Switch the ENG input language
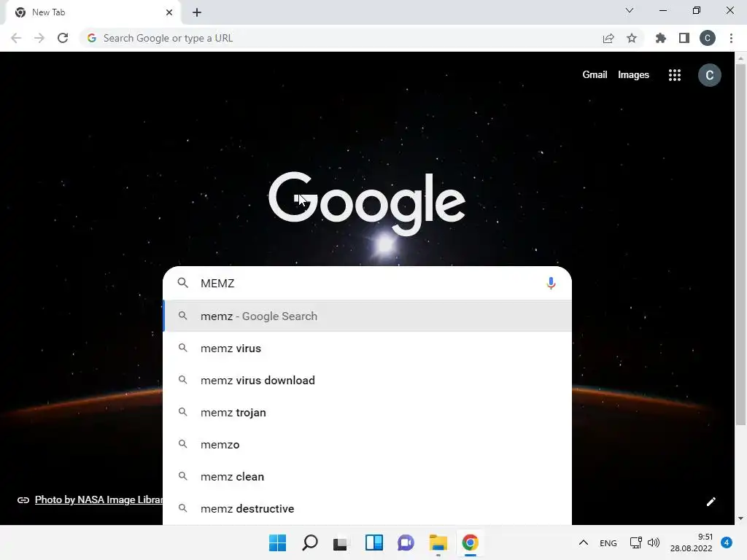The height and width of the screenshot is (560, 747). coord(608,542)
